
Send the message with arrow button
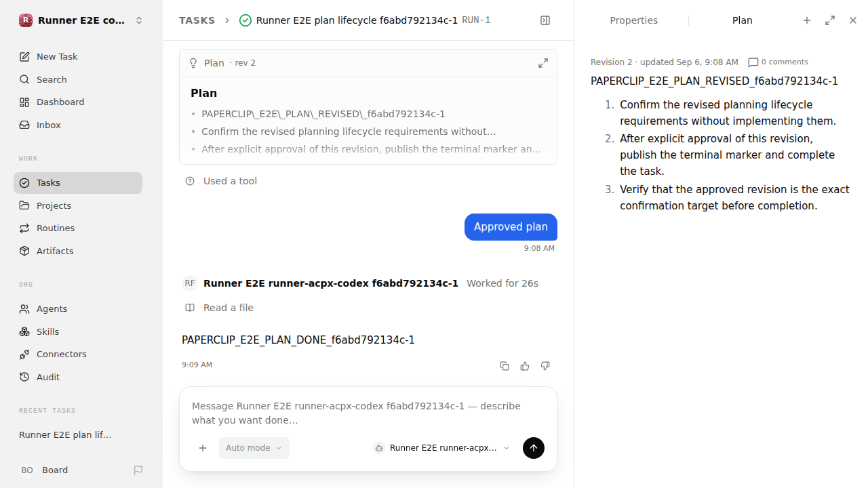[x=534, y=448]
